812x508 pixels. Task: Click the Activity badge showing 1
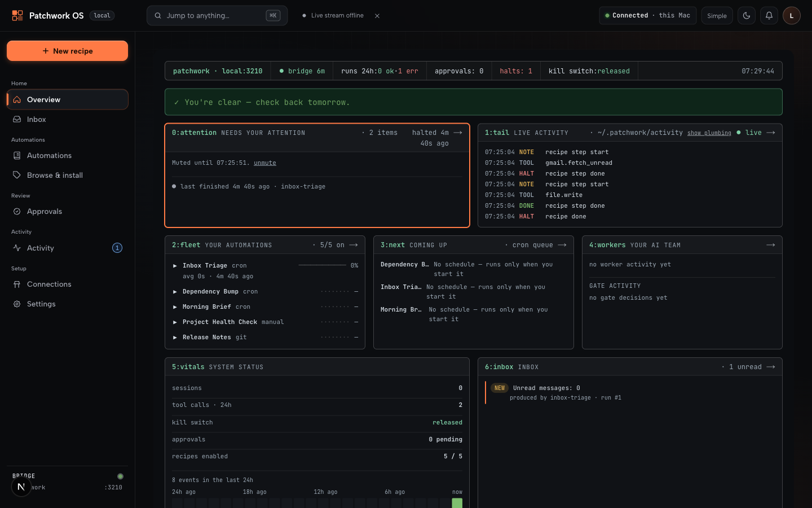click(x=117, y=248)
